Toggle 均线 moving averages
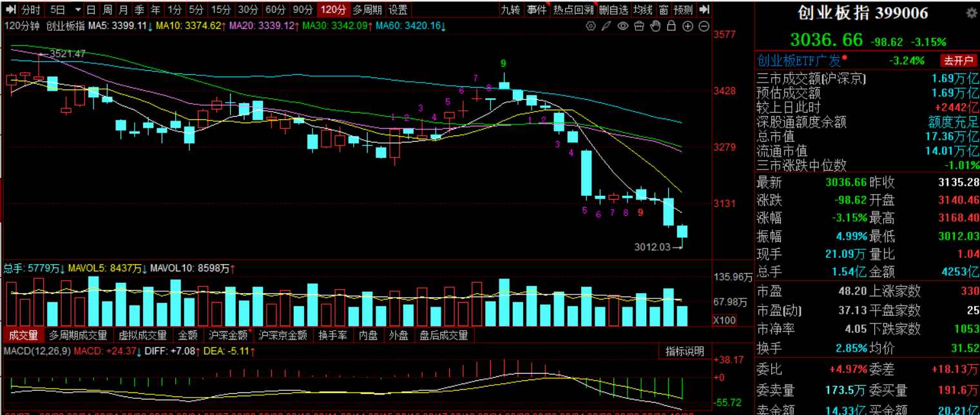 pyautogui.click(x=642, y=10)
